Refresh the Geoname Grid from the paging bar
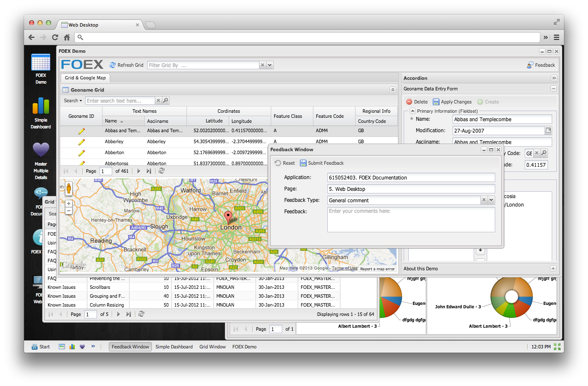 (162, 171)
